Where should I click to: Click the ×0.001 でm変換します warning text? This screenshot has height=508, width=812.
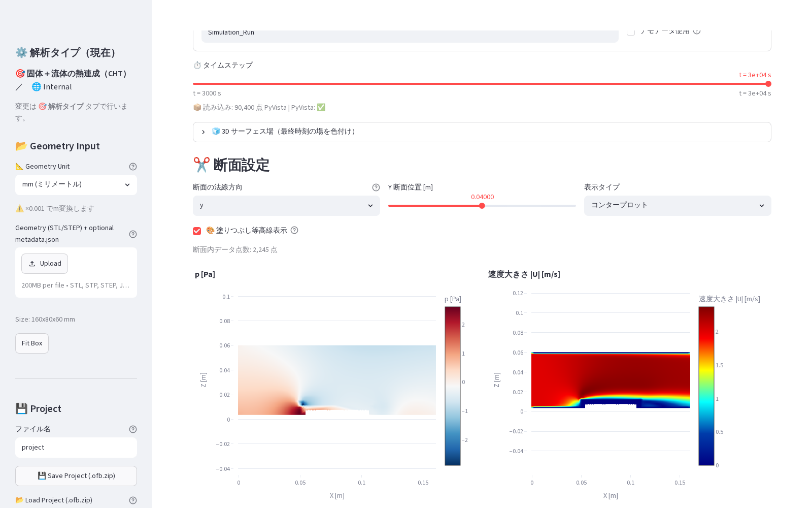[55, 209]
